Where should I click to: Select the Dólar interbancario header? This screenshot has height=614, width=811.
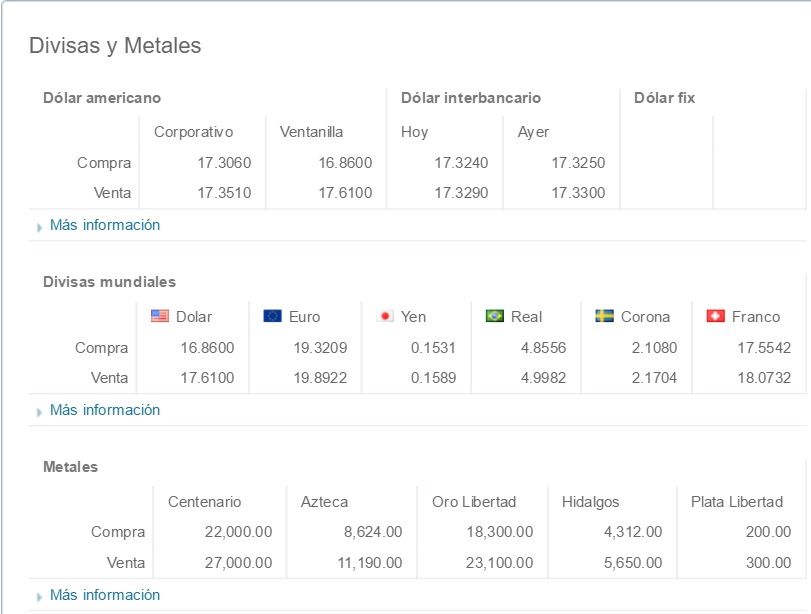tap(470, 98)
